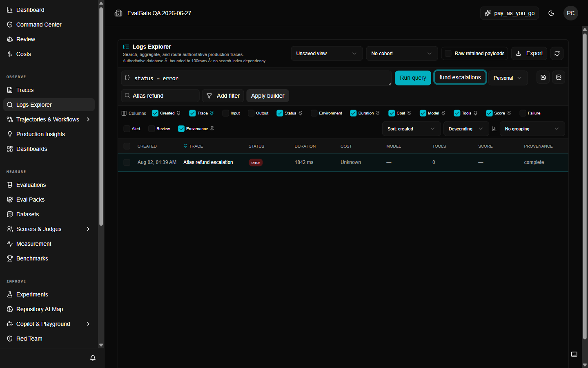Open Dashboards grid icon
588x368 pixels.
tap(10, 149)
